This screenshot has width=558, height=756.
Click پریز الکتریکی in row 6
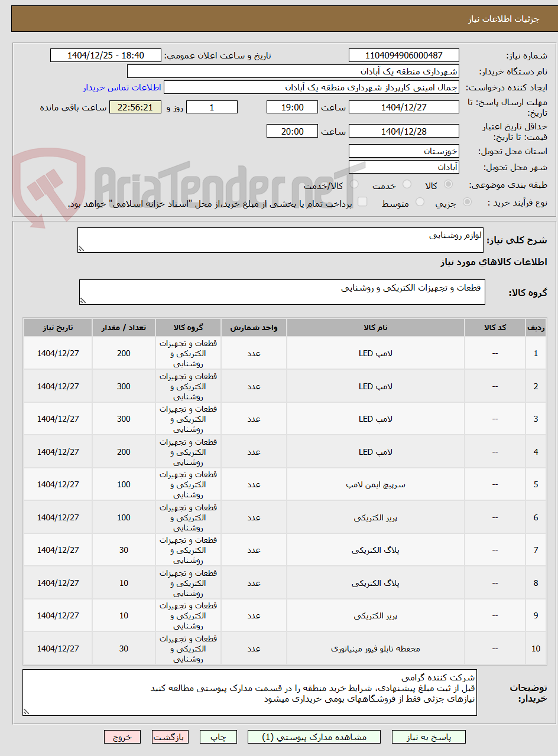[x=375, y=517]
